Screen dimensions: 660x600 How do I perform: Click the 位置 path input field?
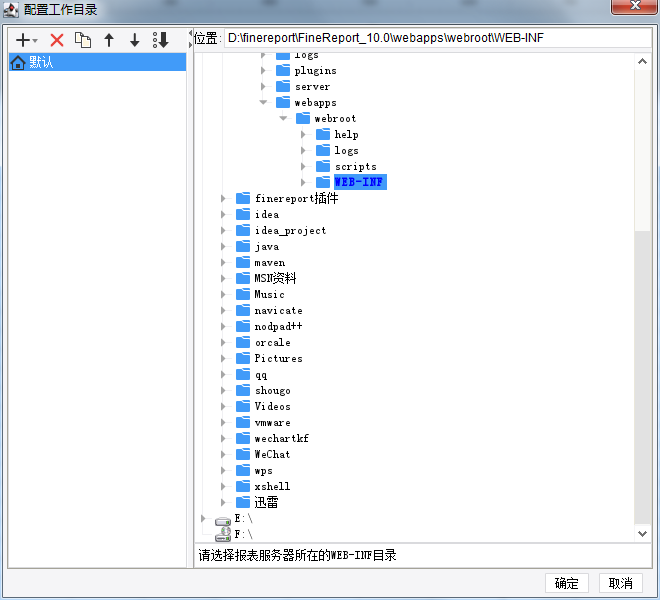(437, 38)
